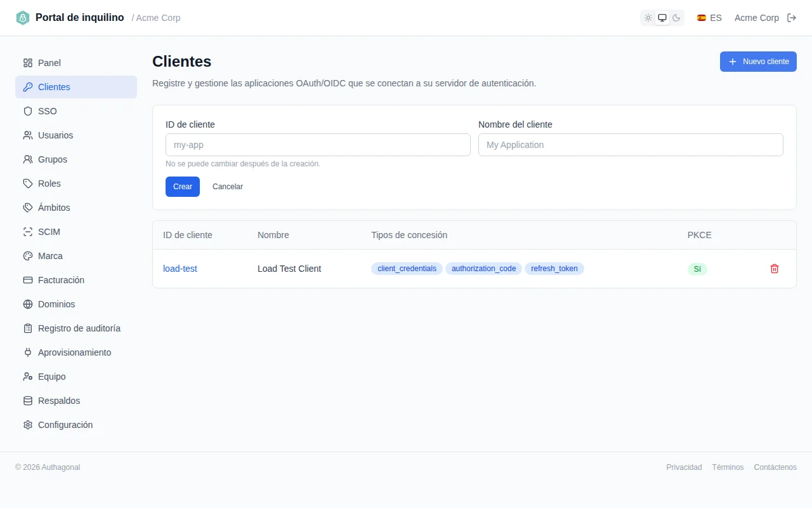The height and width of the screenshot is (508, 812).
Task: Open the ES language selector
Action: [709, 18]
